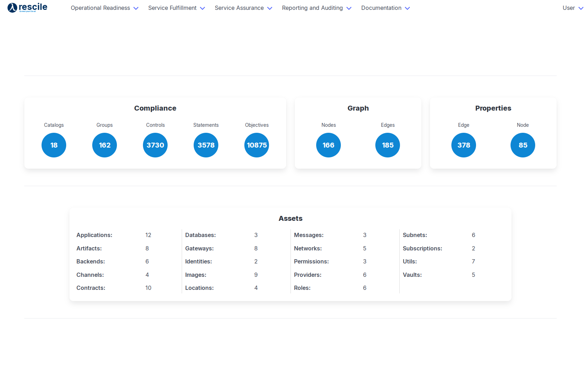
Task: Expand Reporting and Auditing menu
Action: (x=317, y=8)
